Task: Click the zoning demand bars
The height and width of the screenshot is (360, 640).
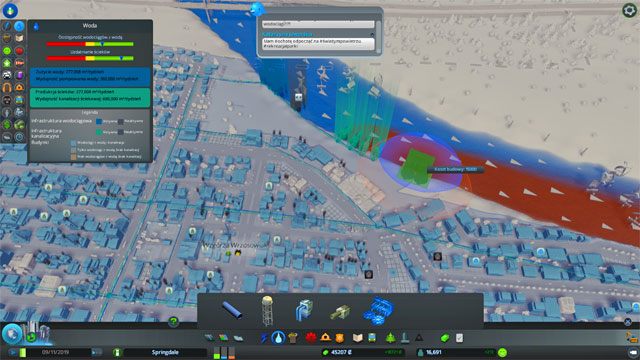Action: (x=224, y=353)
